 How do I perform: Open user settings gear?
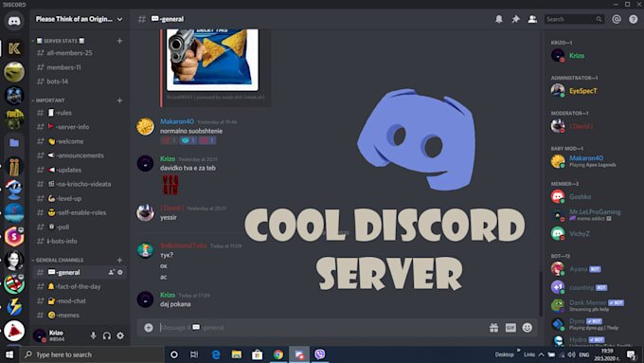[120, 336]
